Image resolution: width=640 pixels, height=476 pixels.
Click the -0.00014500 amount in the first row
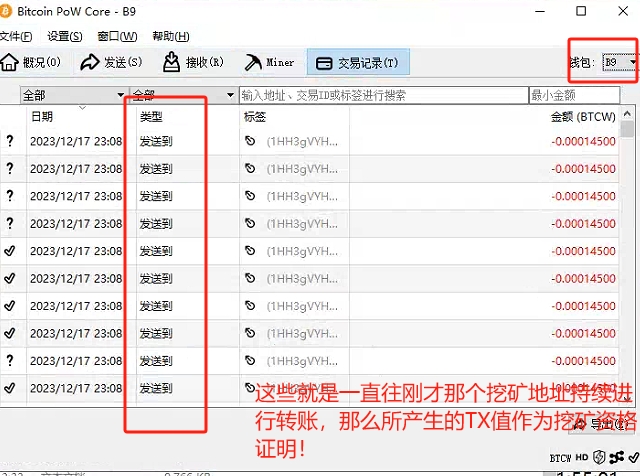(x=583, y=141)
